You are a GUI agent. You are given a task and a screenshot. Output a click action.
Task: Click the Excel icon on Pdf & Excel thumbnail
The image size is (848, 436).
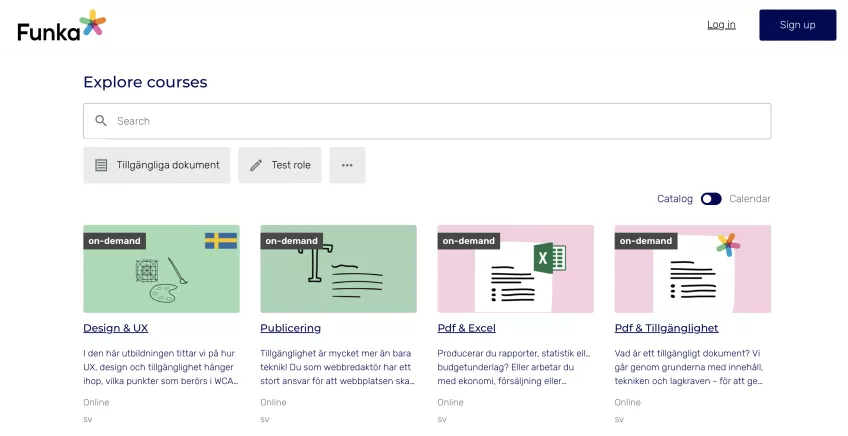tap(549, 258)
